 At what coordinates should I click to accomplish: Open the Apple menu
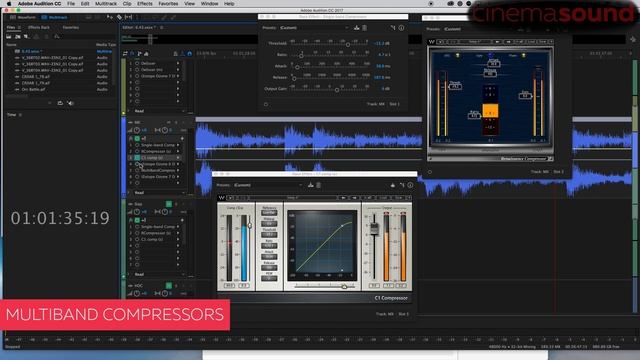click(9, 4)
